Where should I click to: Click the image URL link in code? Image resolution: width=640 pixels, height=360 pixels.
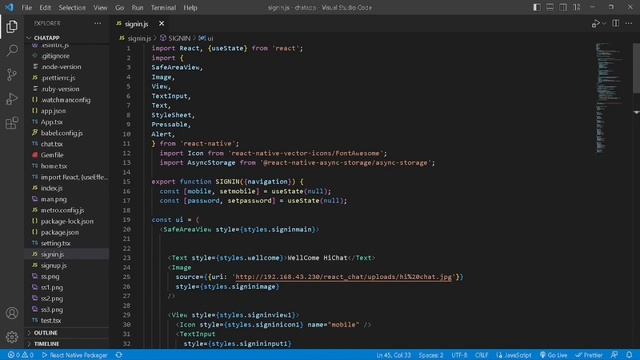pyautogui.click(x=344, y=277)
